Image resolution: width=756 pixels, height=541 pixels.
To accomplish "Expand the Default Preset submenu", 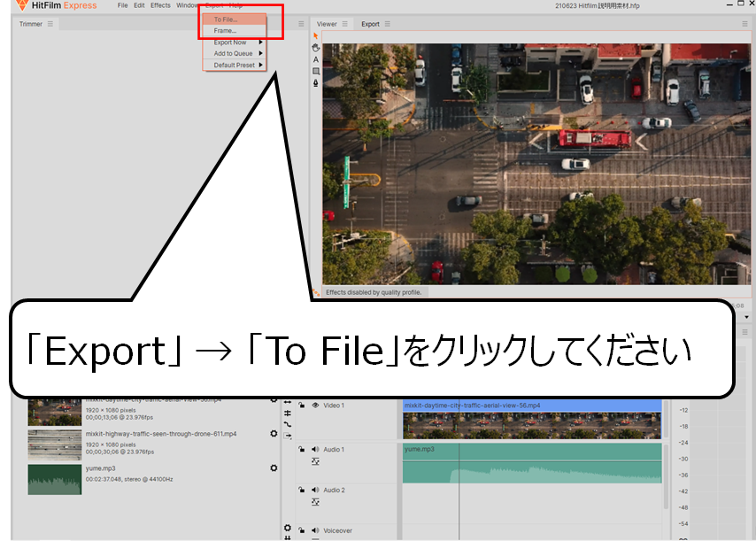I will 235,66.
